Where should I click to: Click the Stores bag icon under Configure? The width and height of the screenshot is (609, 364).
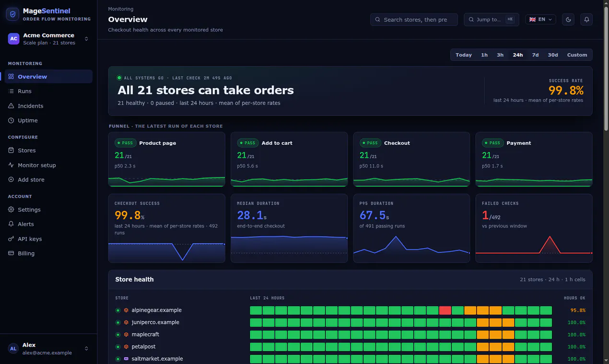tap(11, 150)
